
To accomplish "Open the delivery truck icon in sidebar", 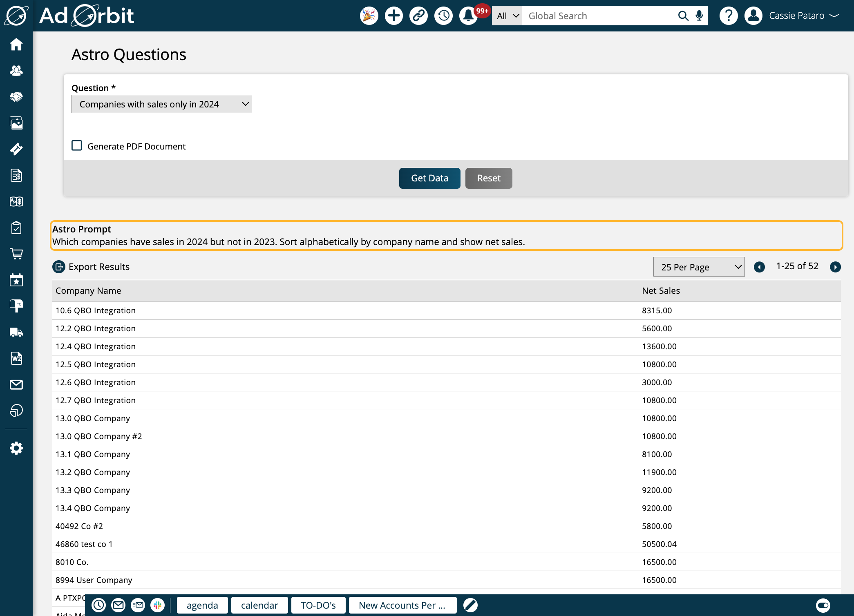I will coord(16,332).
